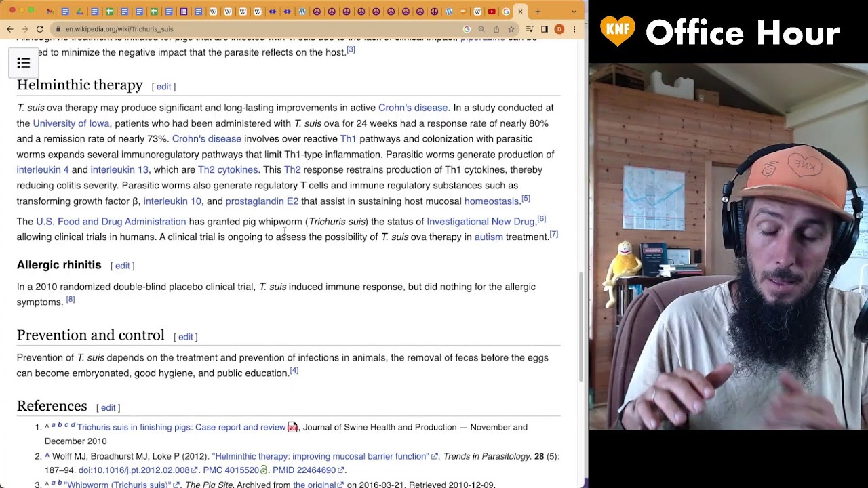Screen dimensions: 868x488
Task: Switch to the YouTube tab
Action: [492, 12]
